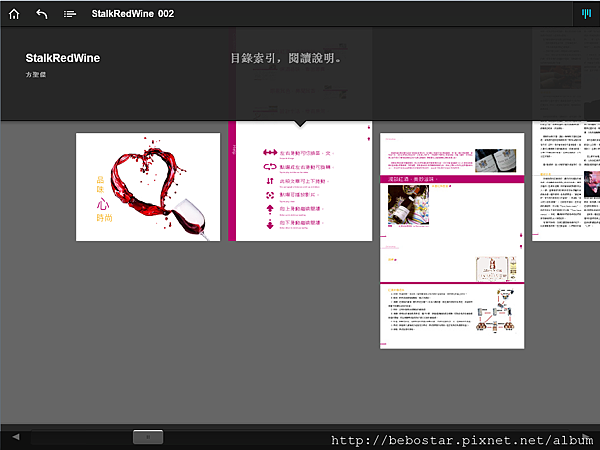Open the reading instructions page thumbnail
This screenshot has width=600, height=450.
[x=300, y=181]
